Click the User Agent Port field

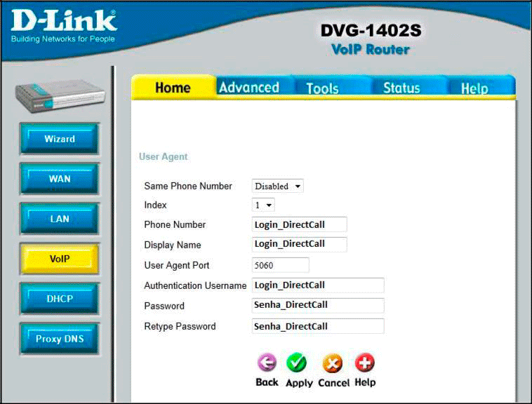(280, 265)
